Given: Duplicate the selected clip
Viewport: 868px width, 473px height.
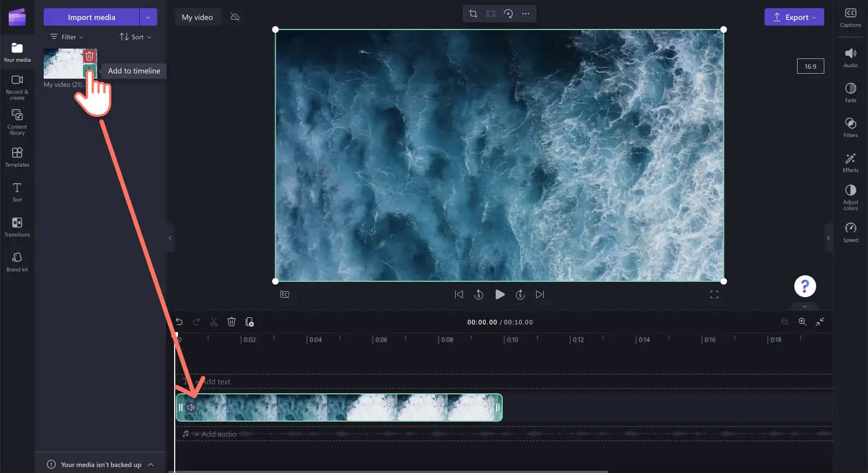Looking at the screenshot, I should 249,322.
